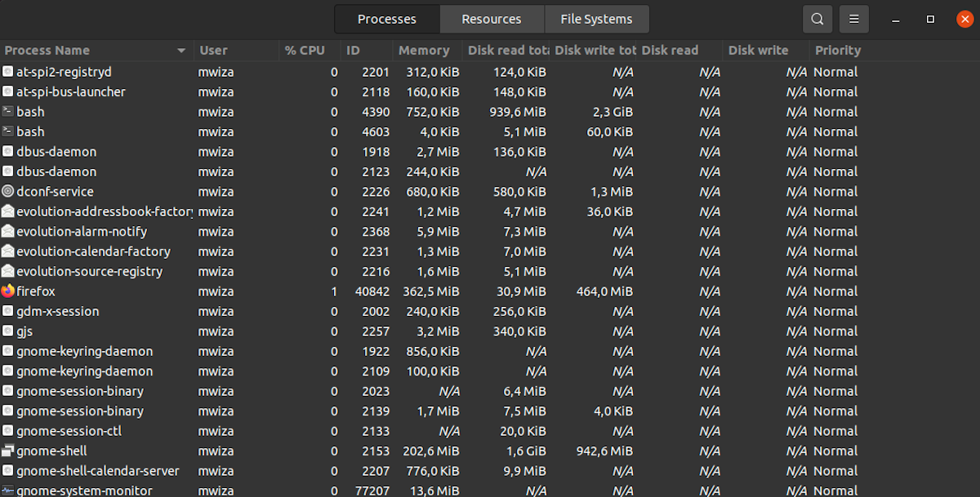Click the first bash terminal icon
Screen dimensions: 980x497
click(x=8, y=112)
